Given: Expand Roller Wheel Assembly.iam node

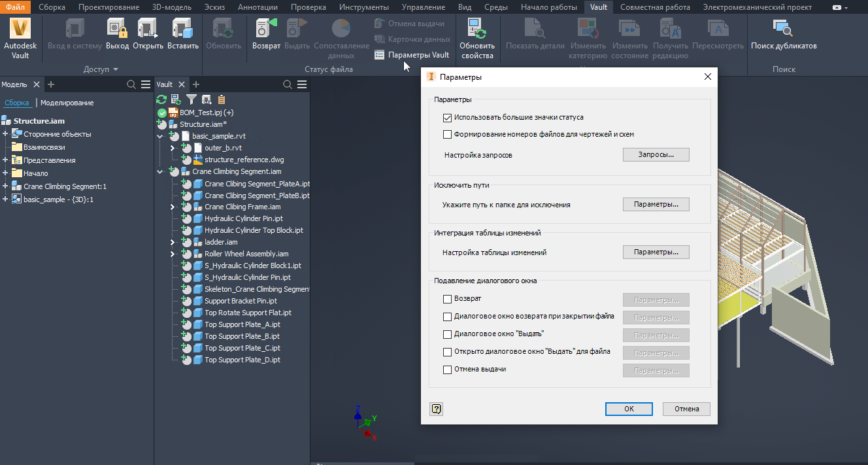Looking at the screenshot, I should pos(173,254).
